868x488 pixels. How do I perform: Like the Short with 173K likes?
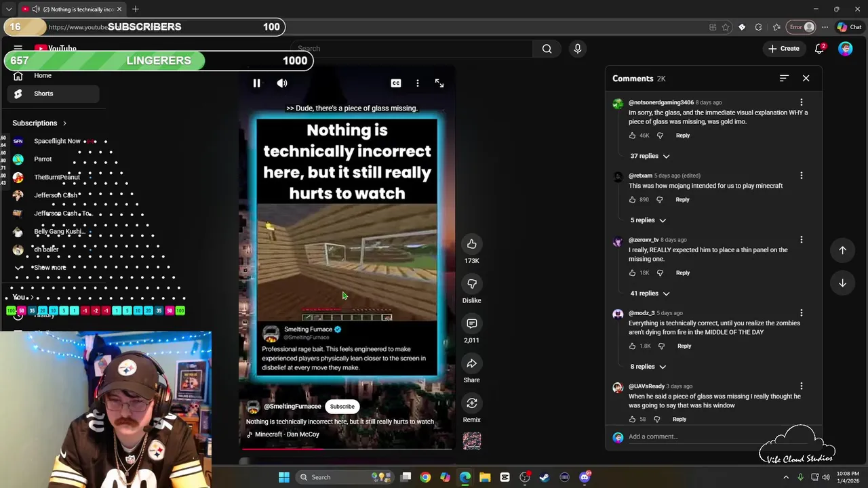(472, 244)
